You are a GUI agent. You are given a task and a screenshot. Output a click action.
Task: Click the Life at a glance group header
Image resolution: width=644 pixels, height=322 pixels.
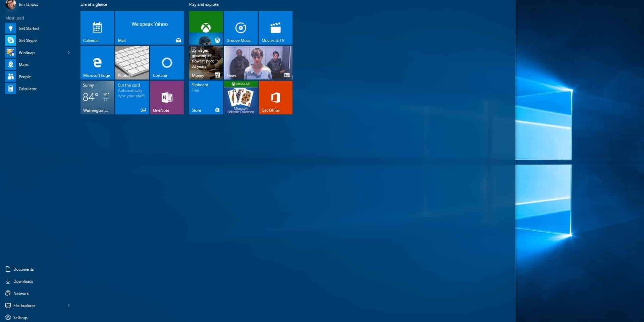click(94, 4)
